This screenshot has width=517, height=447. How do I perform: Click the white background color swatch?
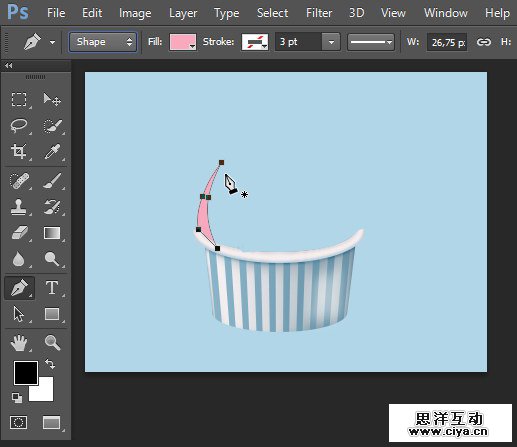coord(45,392)
